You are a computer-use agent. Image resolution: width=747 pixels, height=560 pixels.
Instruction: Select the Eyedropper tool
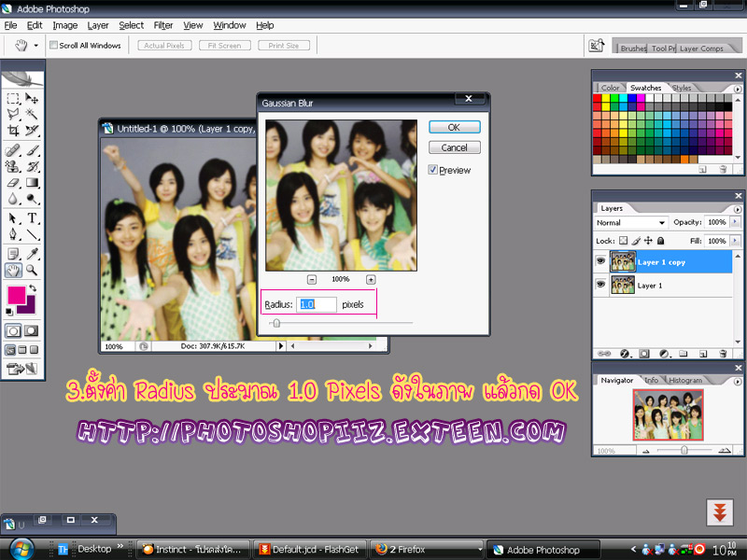coord(32,254)
